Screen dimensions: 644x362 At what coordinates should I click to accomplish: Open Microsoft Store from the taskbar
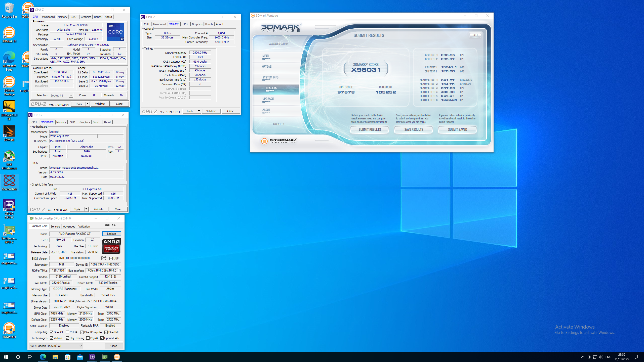click(67, 357)
